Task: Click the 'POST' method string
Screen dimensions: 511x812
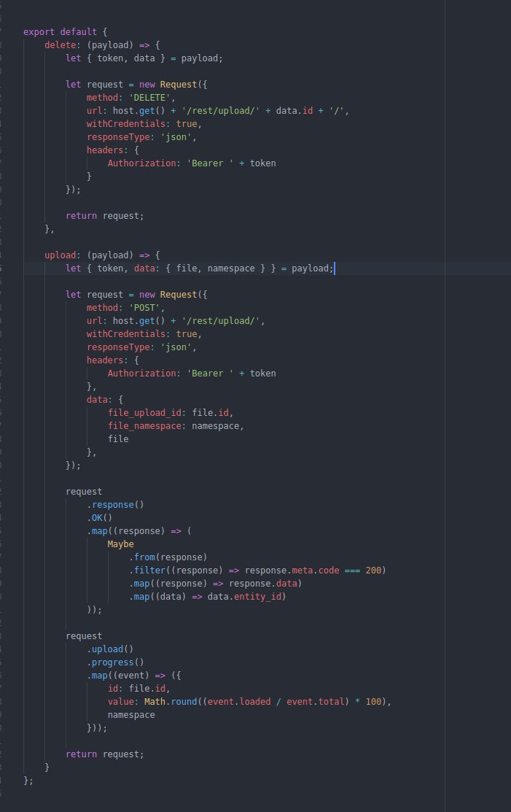Action: click(144, 308)
